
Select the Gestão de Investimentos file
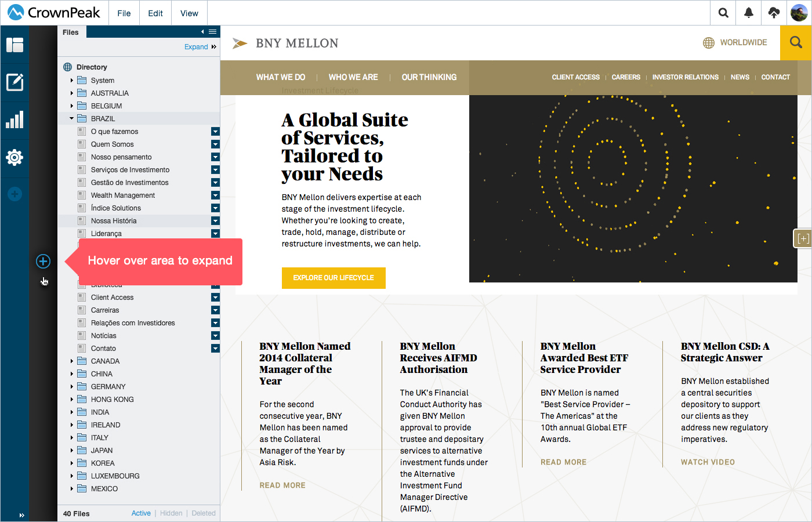pyautogui.click(x=129, y=183)
